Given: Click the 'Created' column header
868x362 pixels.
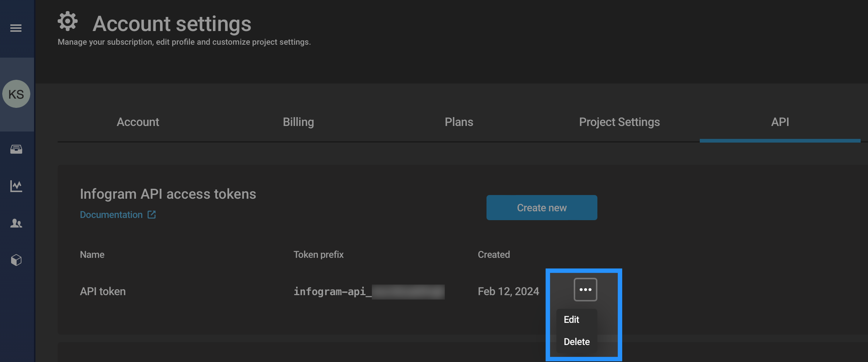Looking at the screenshot, I should (494, 255).
